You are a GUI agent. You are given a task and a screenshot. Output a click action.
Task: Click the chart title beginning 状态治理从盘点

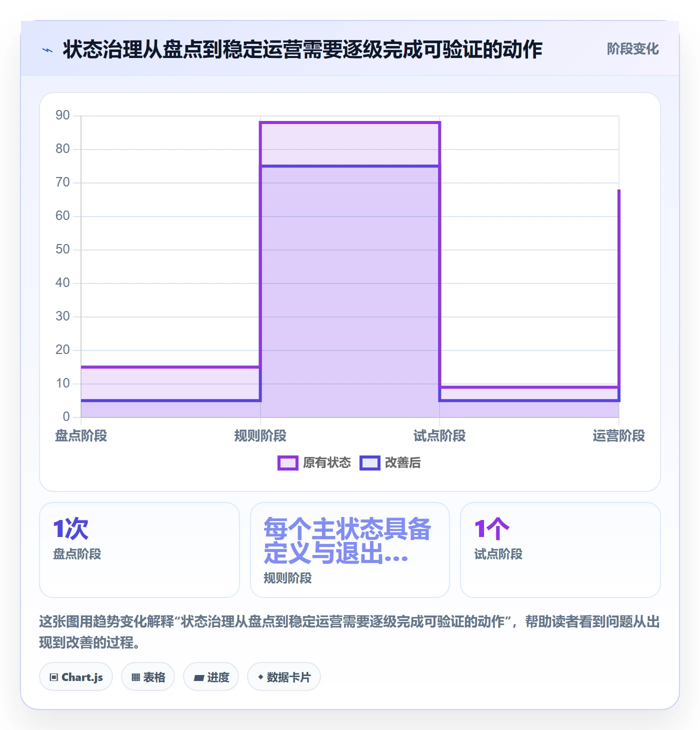[302, 50]
